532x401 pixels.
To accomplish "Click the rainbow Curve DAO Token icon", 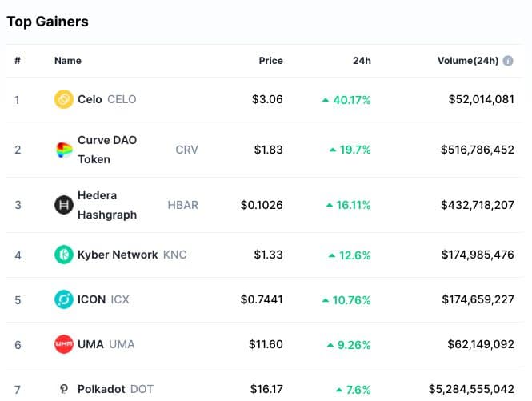I will point(64,150).
